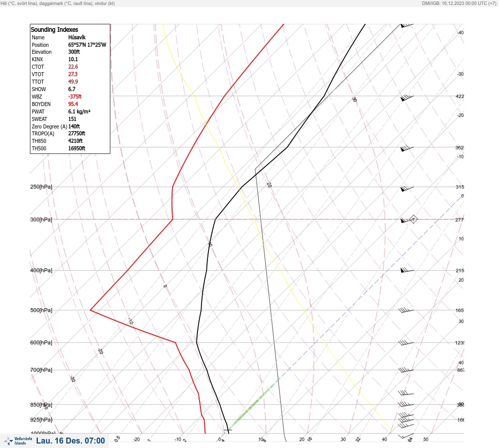Image resolution: width=499 pixels, height=448 pixels.
Task: Click the 500[hPa] pressure label
Action: point(41,310)
